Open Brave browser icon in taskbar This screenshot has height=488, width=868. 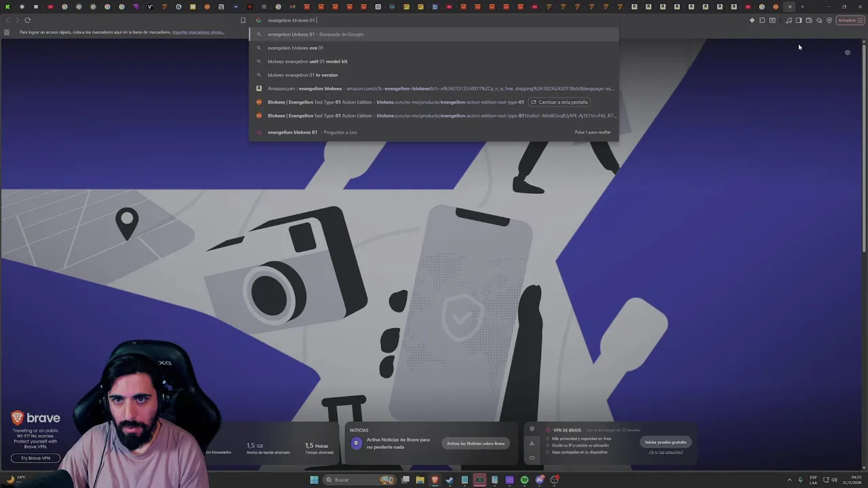tap(435, 480)
